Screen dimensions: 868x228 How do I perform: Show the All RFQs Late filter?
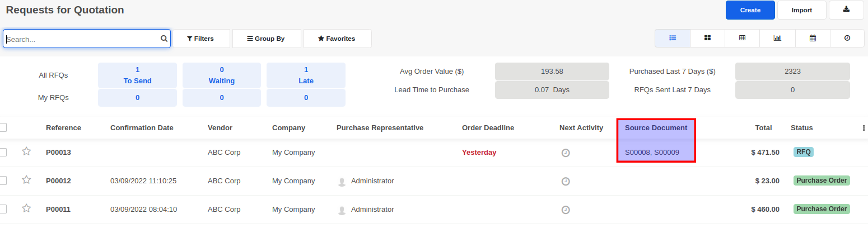[306, 75]
